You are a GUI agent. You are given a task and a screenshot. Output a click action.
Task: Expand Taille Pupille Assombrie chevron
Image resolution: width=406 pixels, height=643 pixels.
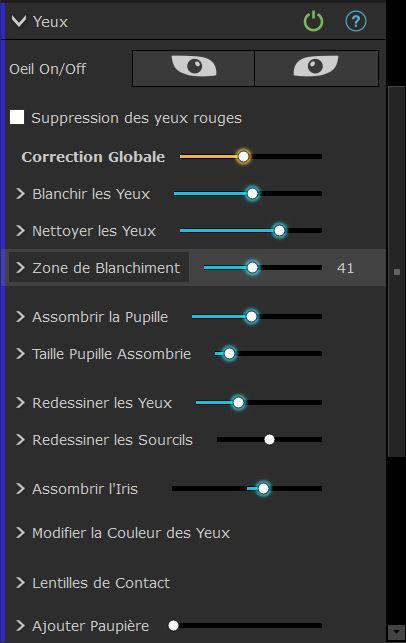pos(20,353)
